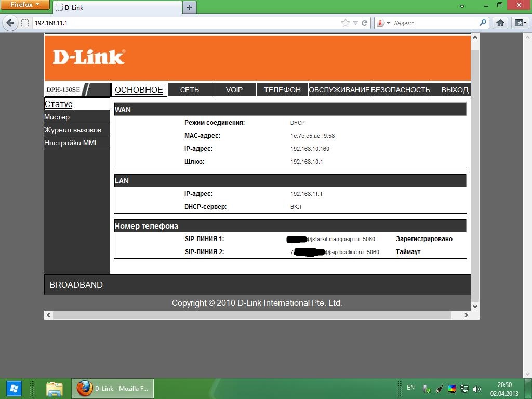Click the page vertical scrollbar down arrow

coord(475,306)
